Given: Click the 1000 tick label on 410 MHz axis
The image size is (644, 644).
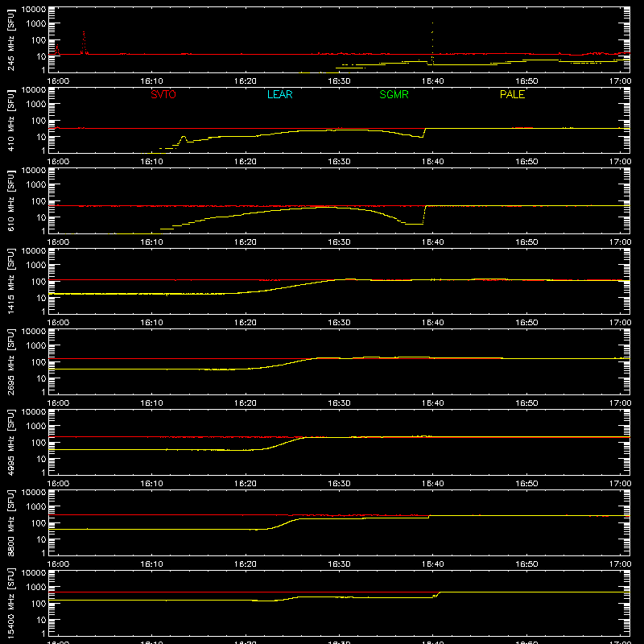Looking at the screenshot, I should (x=35, y=105).
